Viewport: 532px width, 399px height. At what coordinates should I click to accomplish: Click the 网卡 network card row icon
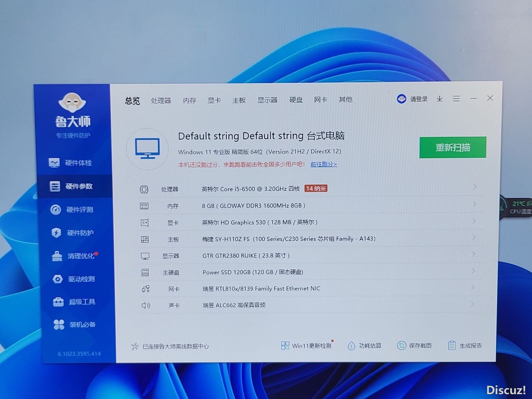(146, 289)
